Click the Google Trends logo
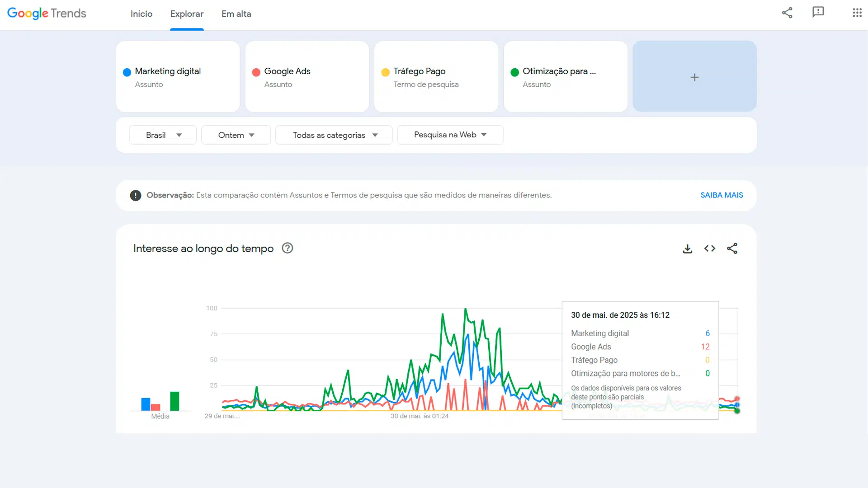This screenshot has width=868, height=488. [47, 13]
